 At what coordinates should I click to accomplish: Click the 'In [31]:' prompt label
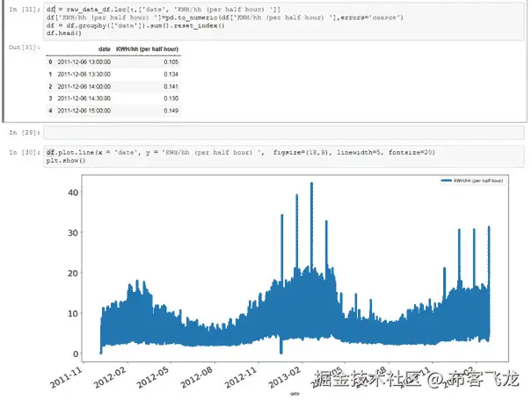[x=25, y=10]
